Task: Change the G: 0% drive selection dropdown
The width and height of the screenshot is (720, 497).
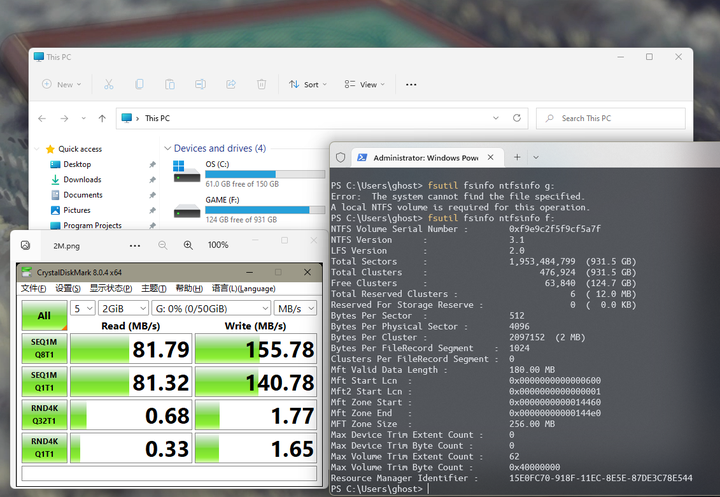Action: pyautogui.click(x=211, y=309)
